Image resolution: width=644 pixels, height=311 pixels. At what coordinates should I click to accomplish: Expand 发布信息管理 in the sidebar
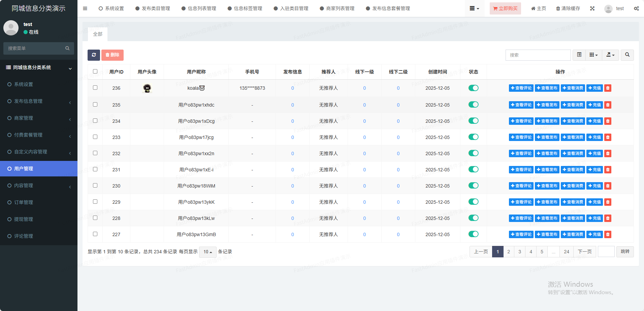pyautogui.click(x=39, y=101)
